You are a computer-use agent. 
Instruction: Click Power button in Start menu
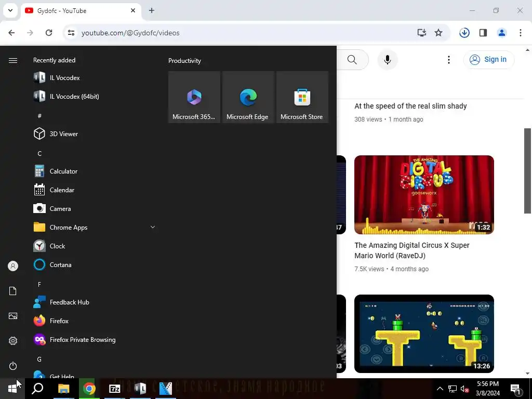(x=13, y=366)
